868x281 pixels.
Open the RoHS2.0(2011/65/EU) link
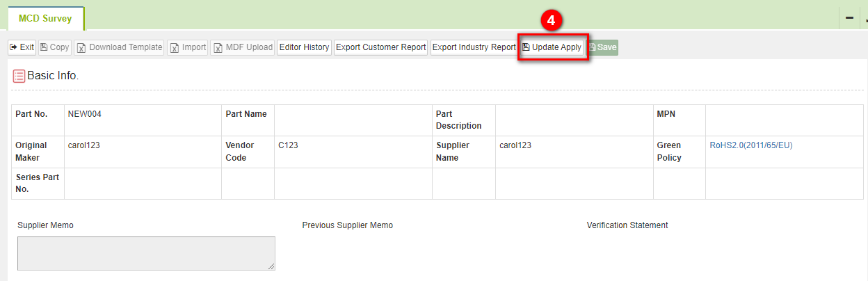[750, 145]
